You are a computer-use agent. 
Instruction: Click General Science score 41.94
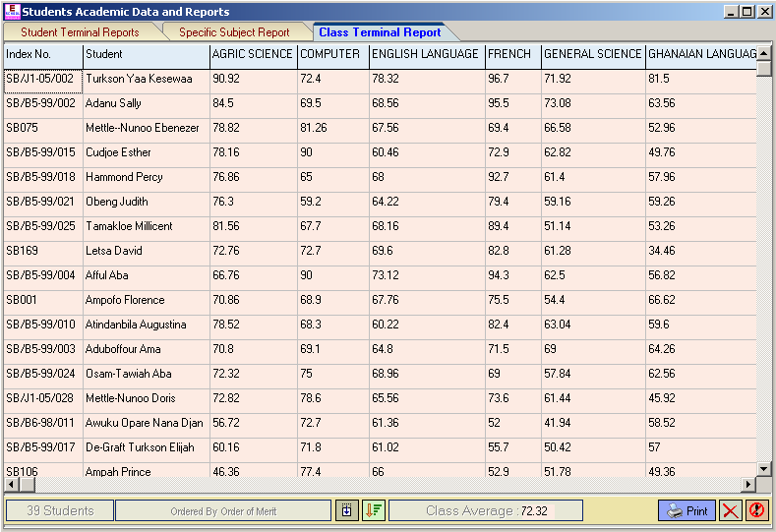[593, 425]
